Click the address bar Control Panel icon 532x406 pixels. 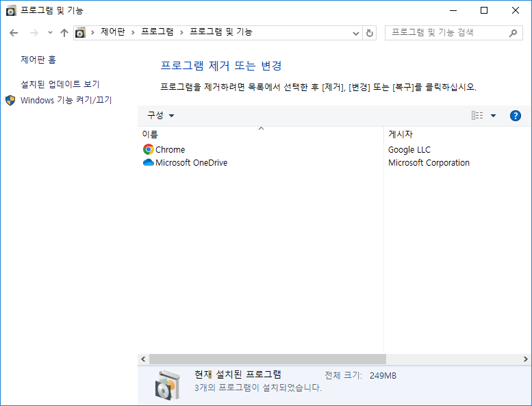coord(80,33)
